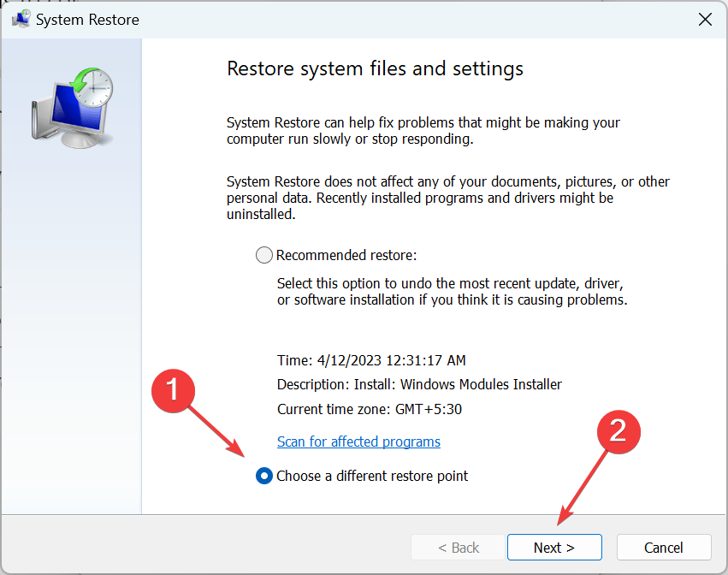This screenshot has width=728, height=575.
Task: Open the Scan for affected programs link
Action: pos(358,442)
